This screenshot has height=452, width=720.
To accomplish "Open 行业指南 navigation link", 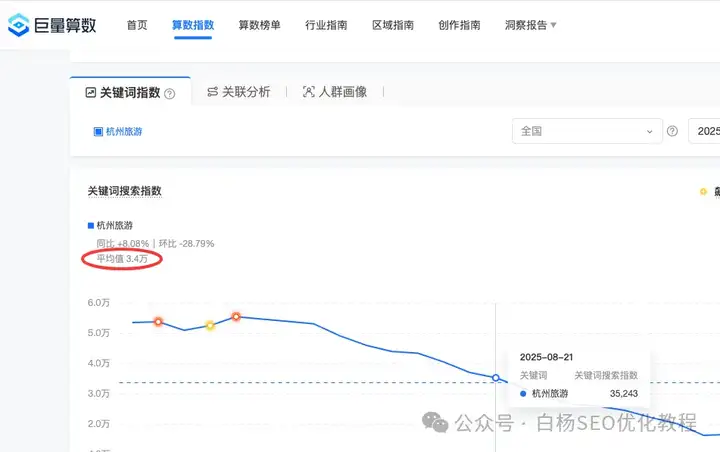I will (x=326, y=25).
